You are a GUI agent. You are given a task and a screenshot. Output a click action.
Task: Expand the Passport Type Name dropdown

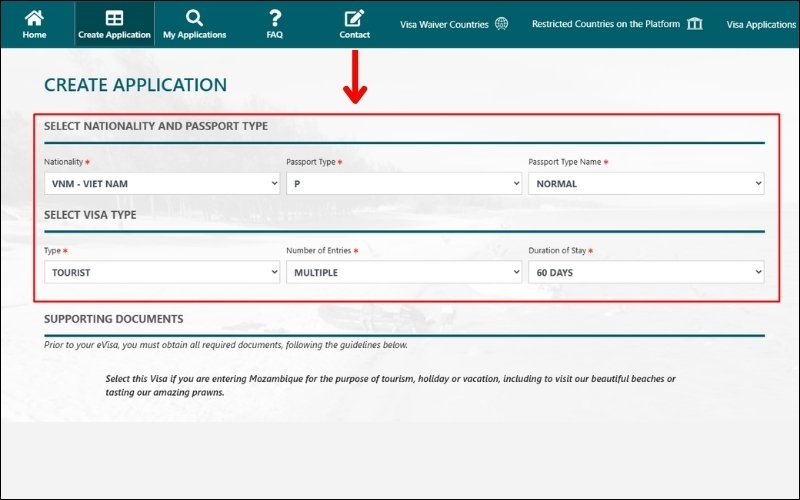click(646, 184)
